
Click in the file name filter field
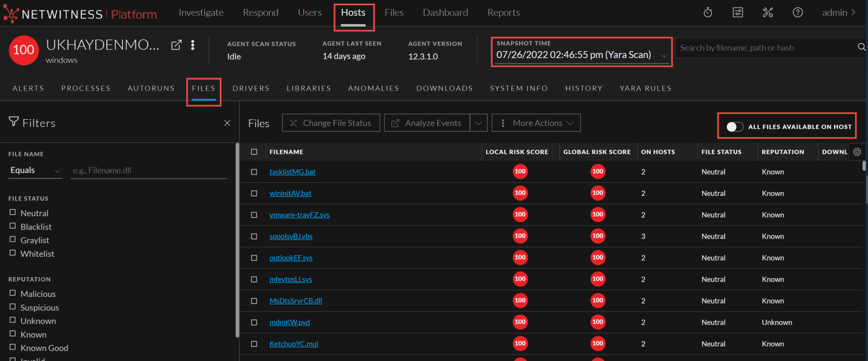(148, 170)
